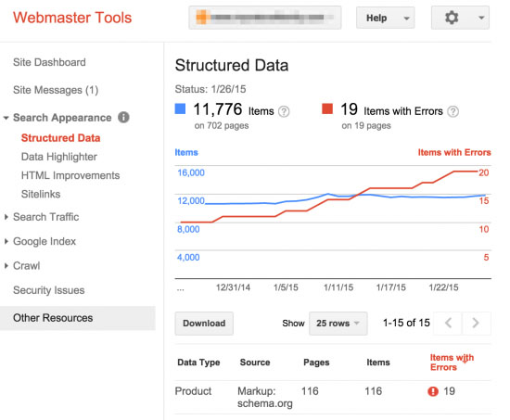Open the Help dropdown

pyautogui.click(x=385, y=18)
